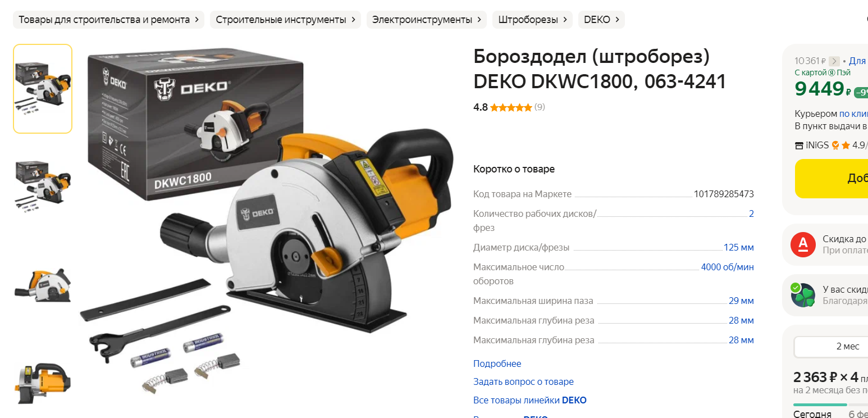This screenshot has height=418, width=868.
Task: Click the orange verified seller badge
Action: (835, 146)
